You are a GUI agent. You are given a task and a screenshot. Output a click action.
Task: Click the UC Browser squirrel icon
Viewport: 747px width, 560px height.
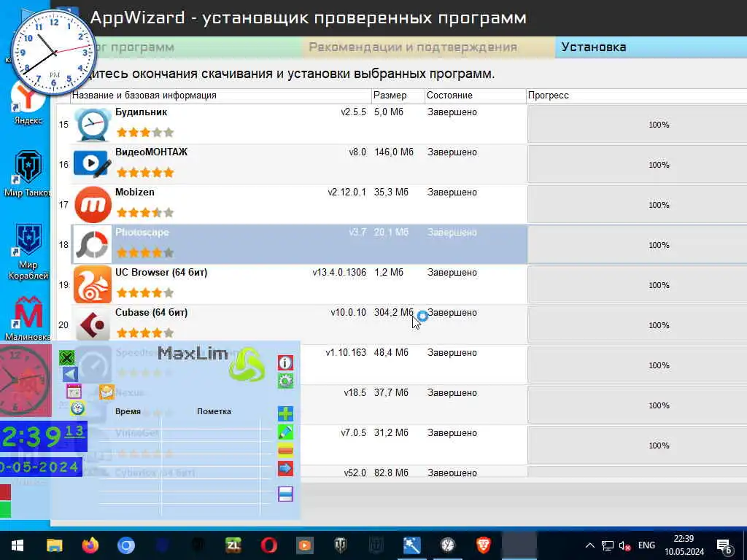[x=93, y=285]
